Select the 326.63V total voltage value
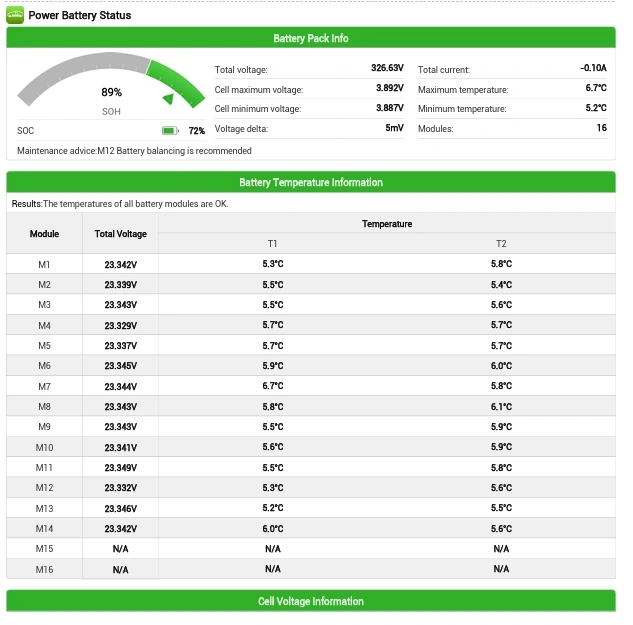 coord(387,69)
